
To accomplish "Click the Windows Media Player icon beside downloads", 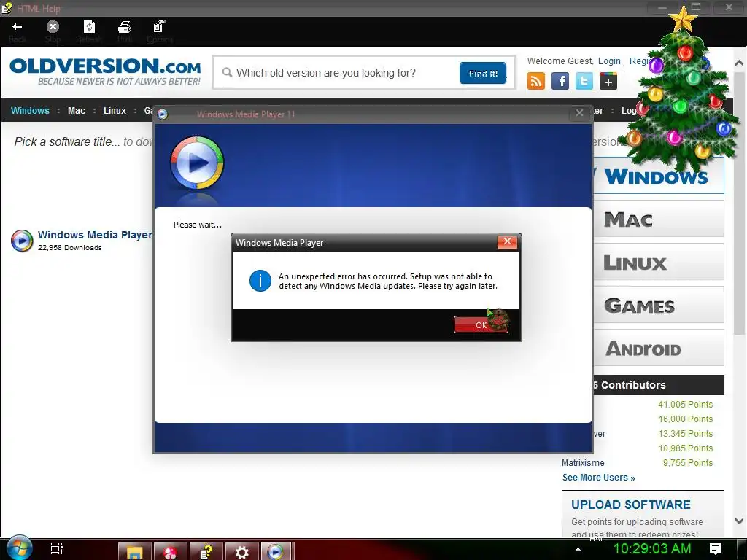I will click(x=22, y=241).
